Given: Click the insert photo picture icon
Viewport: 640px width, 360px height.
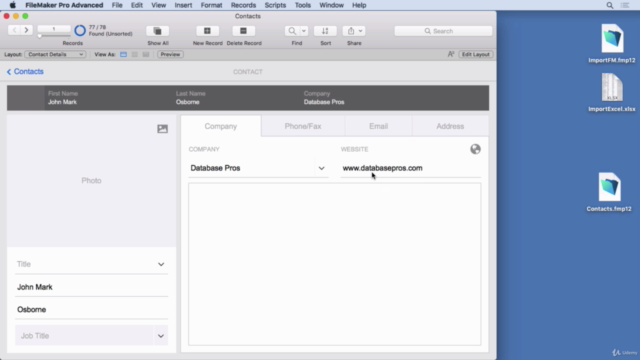Looking at the screenshot, I should [x=162, y=129].
